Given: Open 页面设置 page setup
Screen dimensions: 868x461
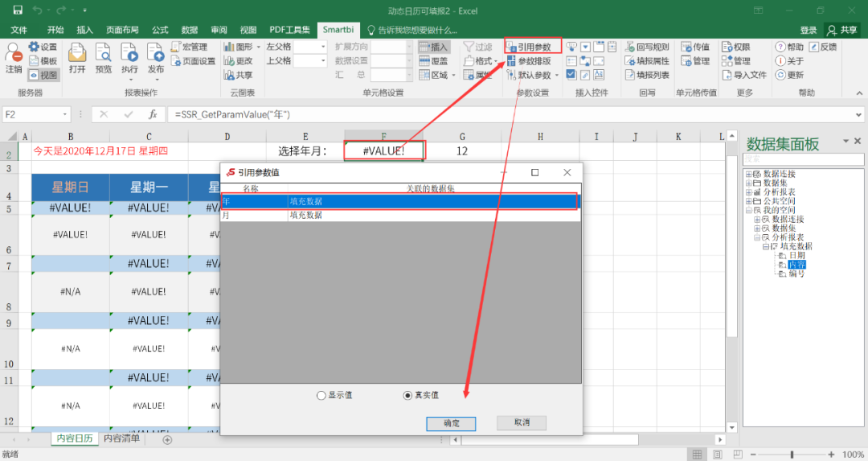Looking at the screenshot, I should 193,61.
